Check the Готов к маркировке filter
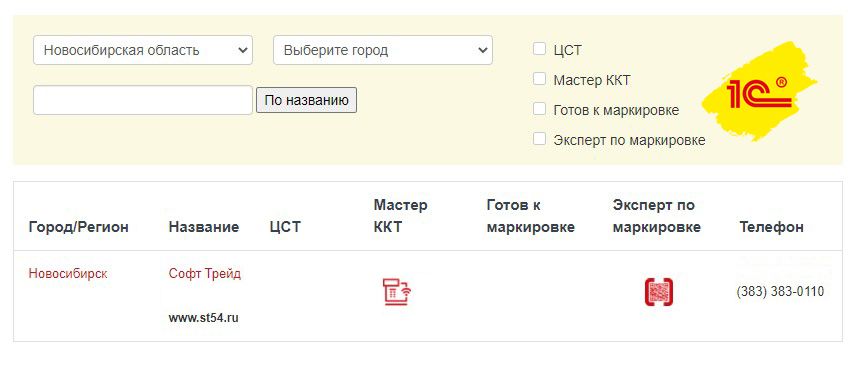The image size is (860, 367). [x=540, y=109]
